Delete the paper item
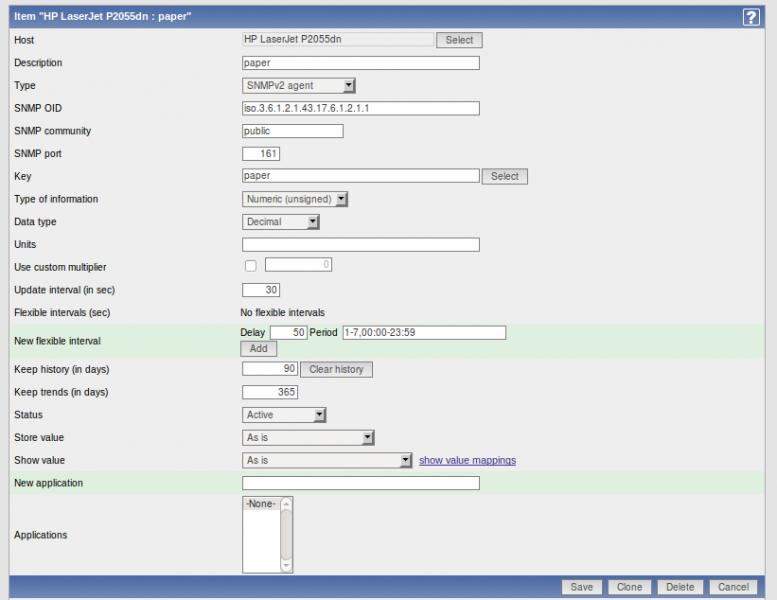 tap(680, 587)
